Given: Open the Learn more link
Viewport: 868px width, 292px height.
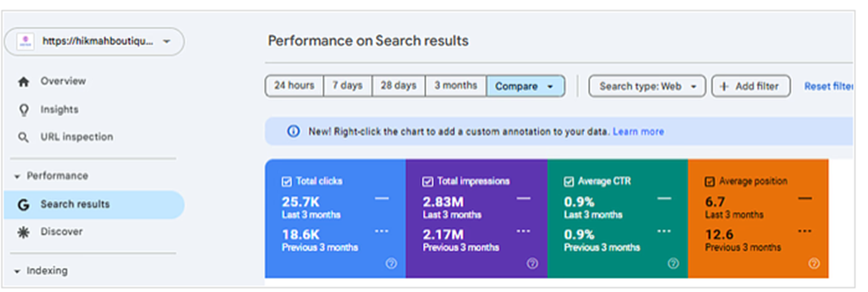Looking at the screenshot, I should tap(638, 132).
